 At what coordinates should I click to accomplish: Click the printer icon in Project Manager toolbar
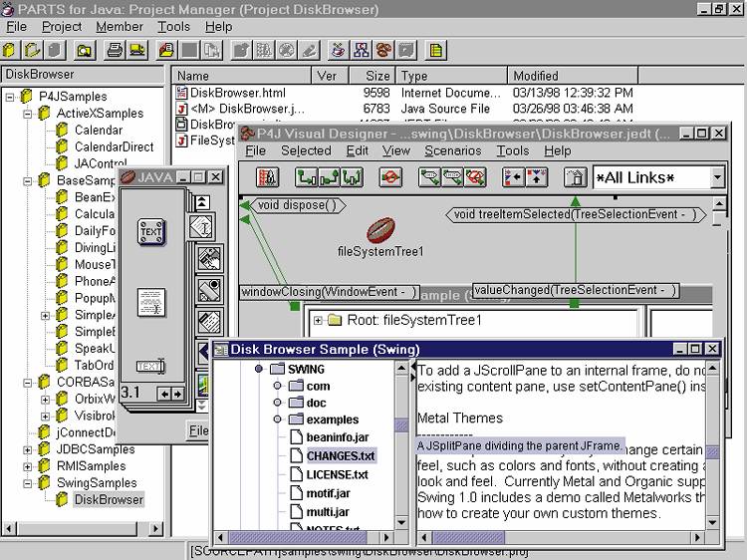pos(115,50)
